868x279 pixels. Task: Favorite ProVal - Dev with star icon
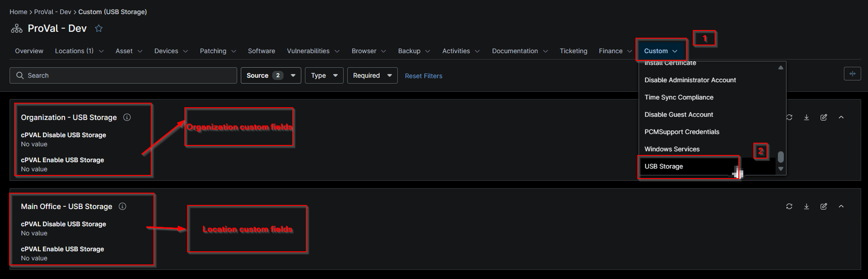pos(99,29)
